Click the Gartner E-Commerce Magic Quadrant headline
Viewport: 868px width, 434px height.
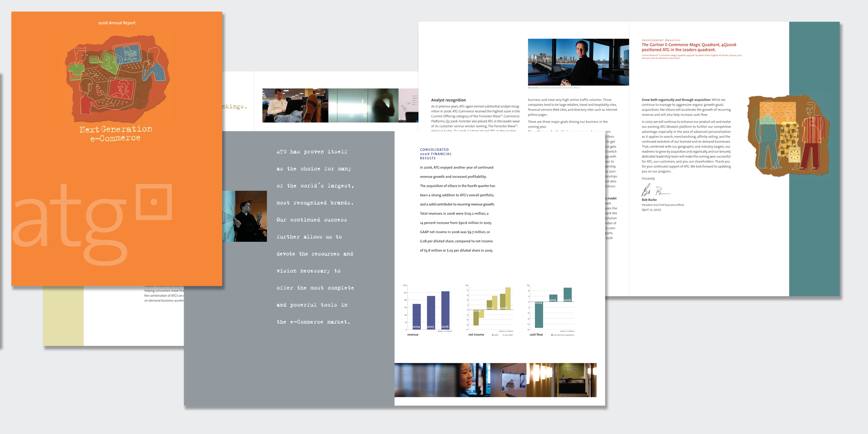689,47
